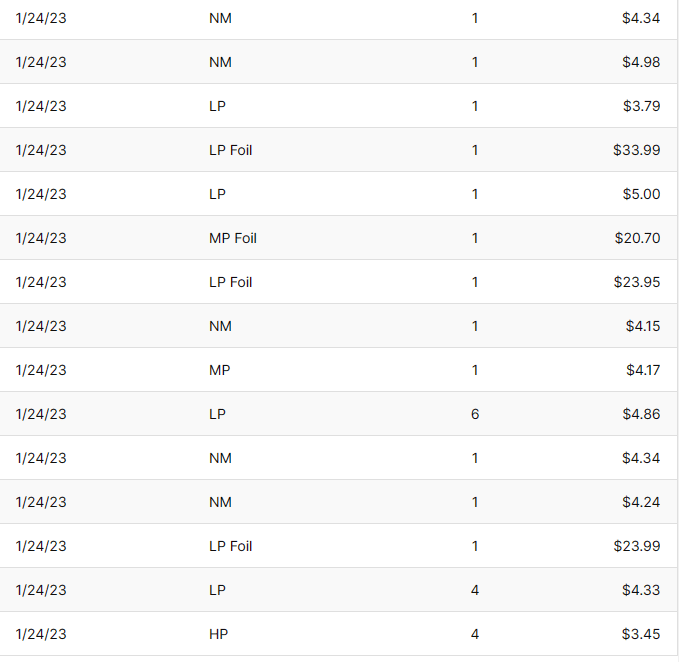Select the MP Foil condition cell
This screenshot has height=662, width=679.
click(x=233, y=238)
